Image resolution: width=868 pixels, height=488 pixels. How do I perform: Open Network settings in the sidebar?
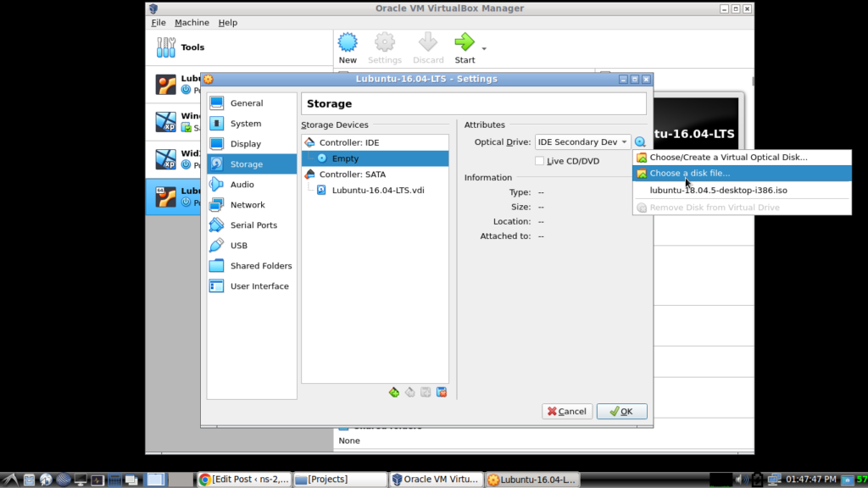[x=245, y=204]
